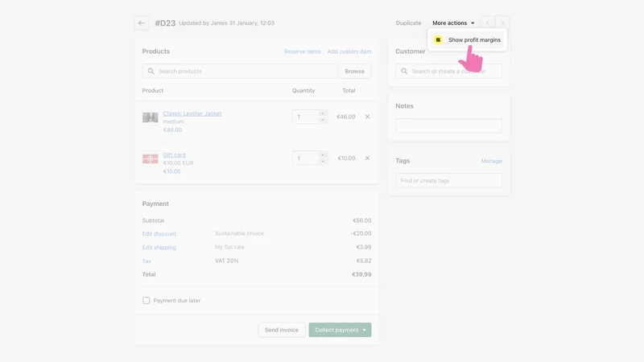Viewport: 644px width, 362px height.
Task: Click the Add custom item link
Action: coord(349,51)
